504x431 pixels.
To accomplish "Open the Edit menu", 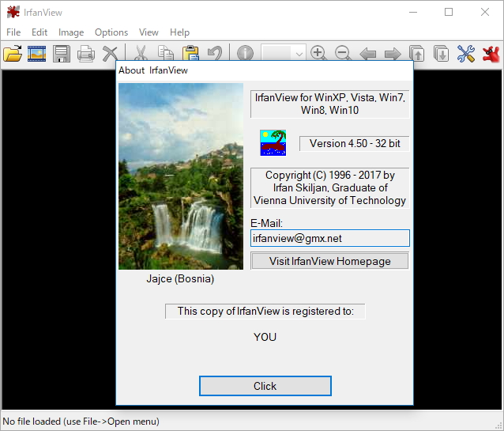I will 39,32.
